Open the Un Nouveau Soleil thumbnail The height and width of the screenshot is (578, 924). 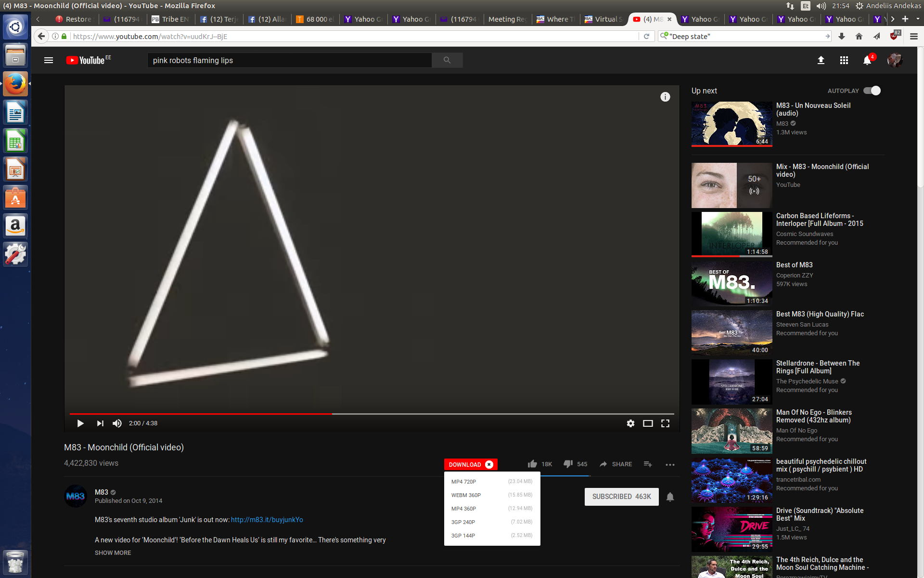[732, 124]
